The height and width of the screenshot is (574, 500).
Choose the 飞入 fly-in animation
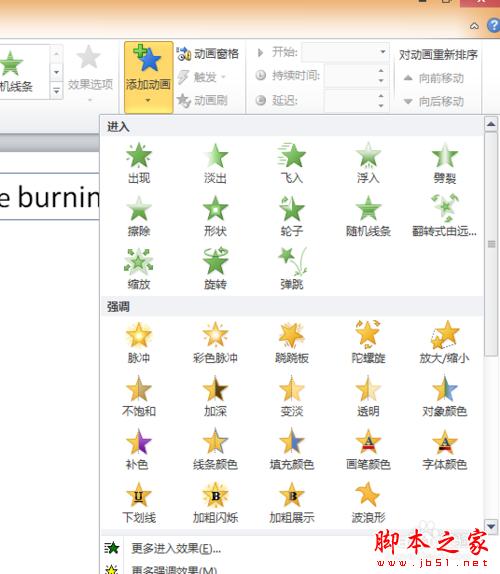coord(292,163)
